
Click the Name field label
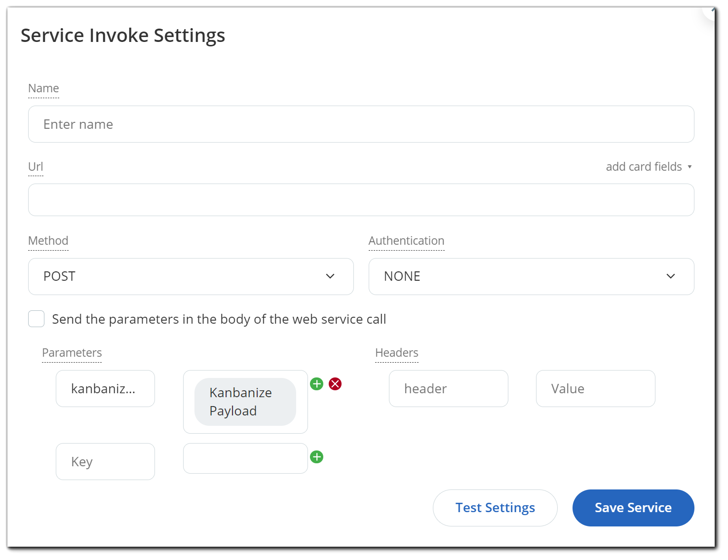(43, 88)
